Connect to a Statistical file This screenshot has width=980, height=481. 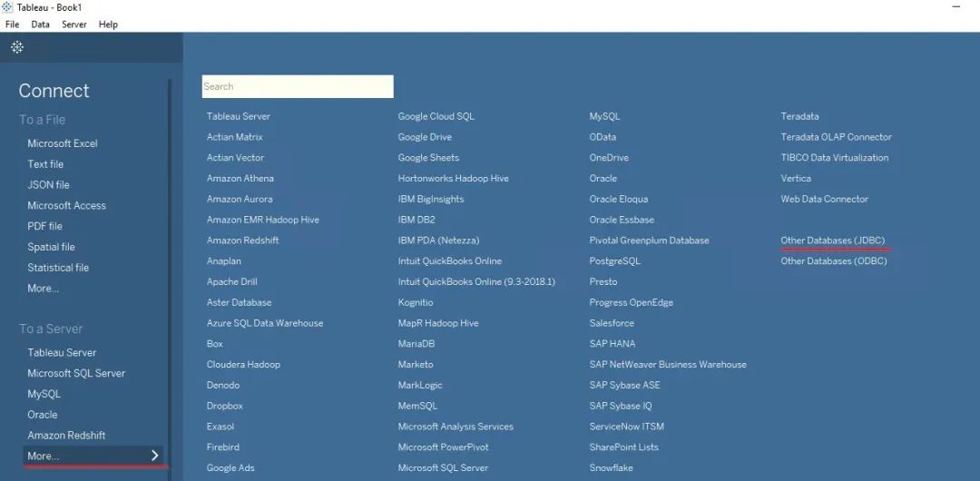pyautogui.click(x=58, y=268)
